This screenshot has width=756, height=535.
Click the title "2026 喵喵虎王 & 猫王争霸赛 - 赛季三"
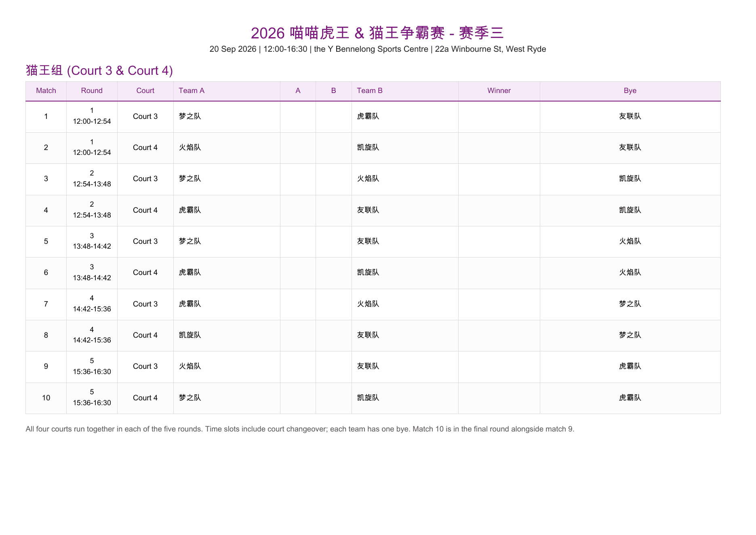pos(377,33)
